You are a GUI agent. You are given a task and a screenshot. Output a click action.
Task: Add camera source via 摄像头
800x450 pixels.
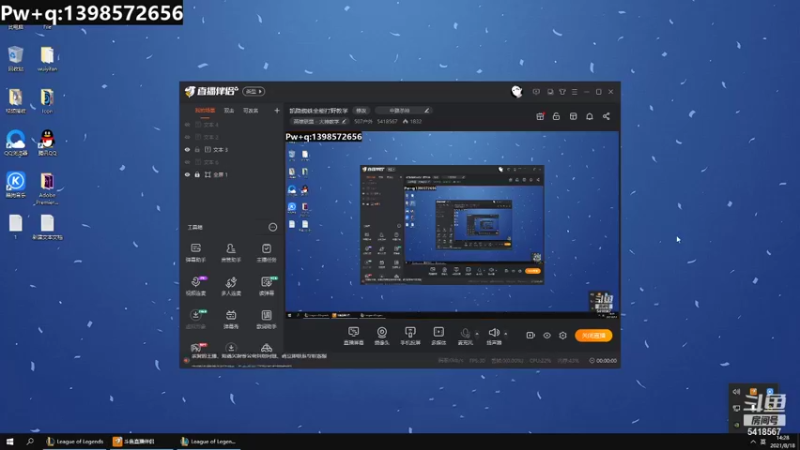[x=382, y=336]
